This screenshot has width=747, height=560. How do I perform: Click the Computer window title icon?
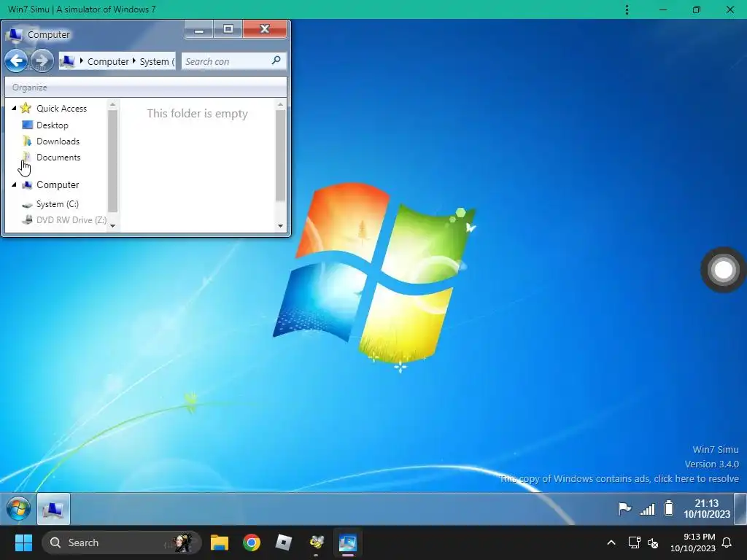pos(15,34)
